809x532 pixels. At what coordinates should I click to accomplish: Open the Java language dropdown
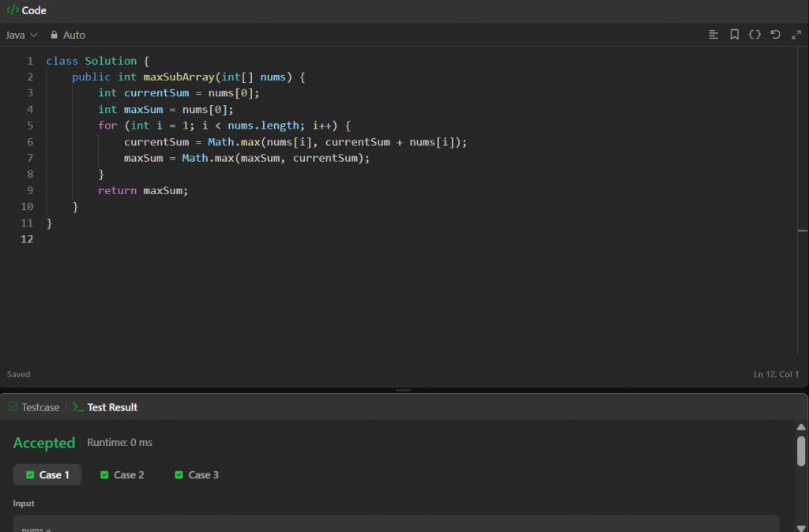point(21,35)
